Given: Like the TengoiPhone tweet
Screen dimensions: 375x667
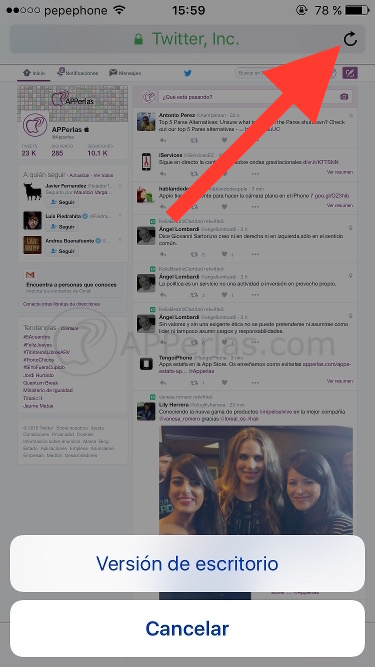Looking at the screenshot, I should click(x=224, y=383).
